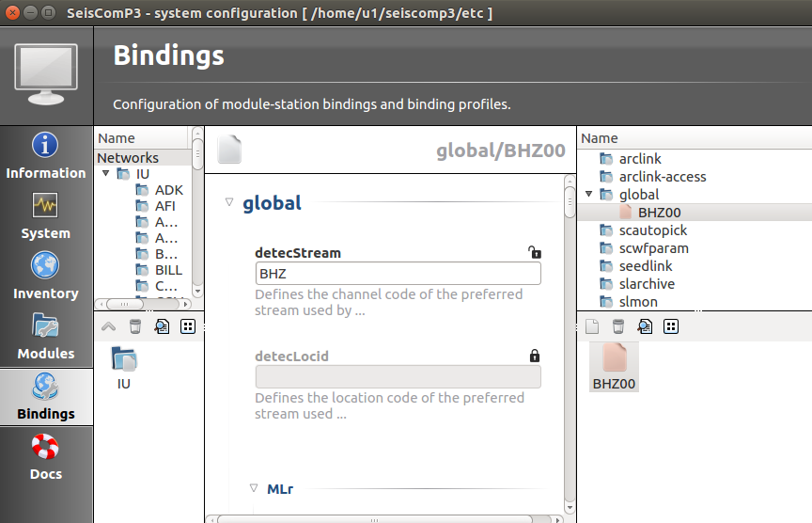812x523 pixels.
Task: Switch to icon view under the profiles tree
Action: pyautogui.click(x=671, y=326)
